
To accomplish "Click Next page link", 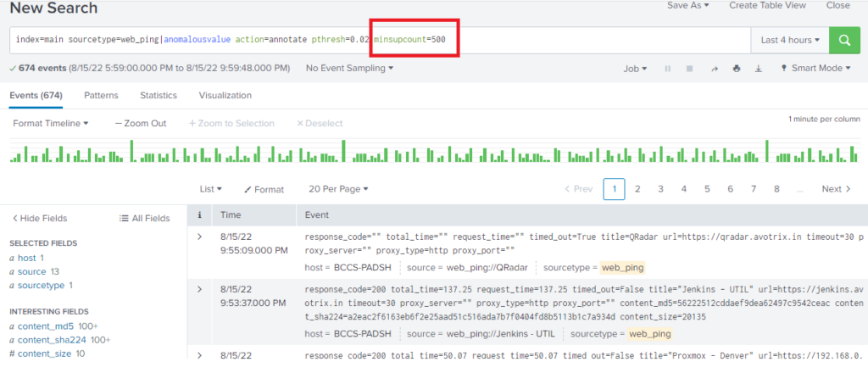I will [836, 189].
